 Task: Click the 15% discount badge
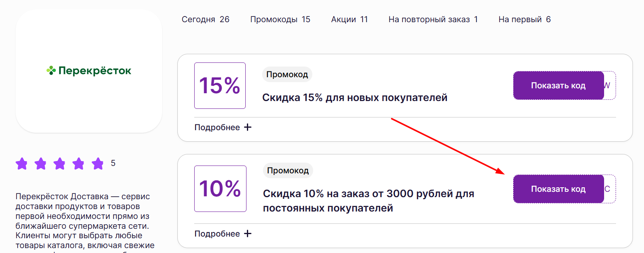[220, 85]
